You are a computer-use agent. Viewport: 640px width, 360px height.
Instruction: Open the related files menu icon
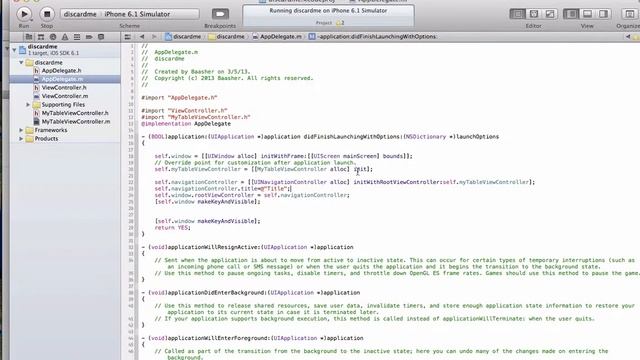point(128,37)
